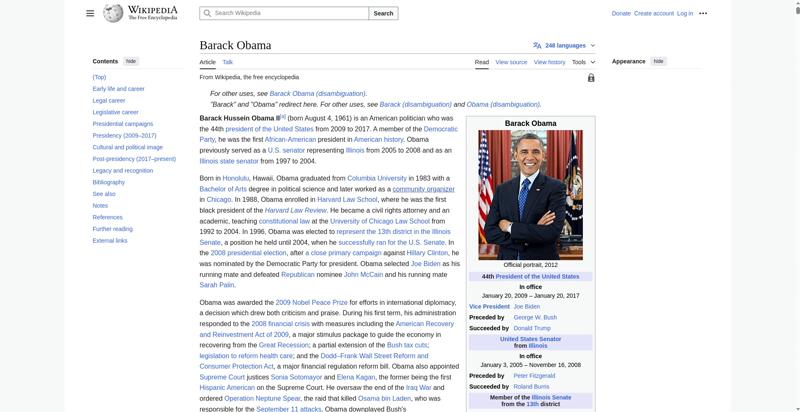Switch to the Article tab
The height and width of the screenshot is (412, 800).
[x=208, y=62]
